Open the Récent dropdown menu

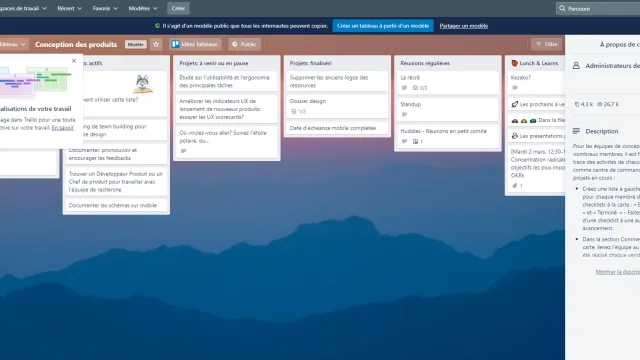[x=69, y=8]
